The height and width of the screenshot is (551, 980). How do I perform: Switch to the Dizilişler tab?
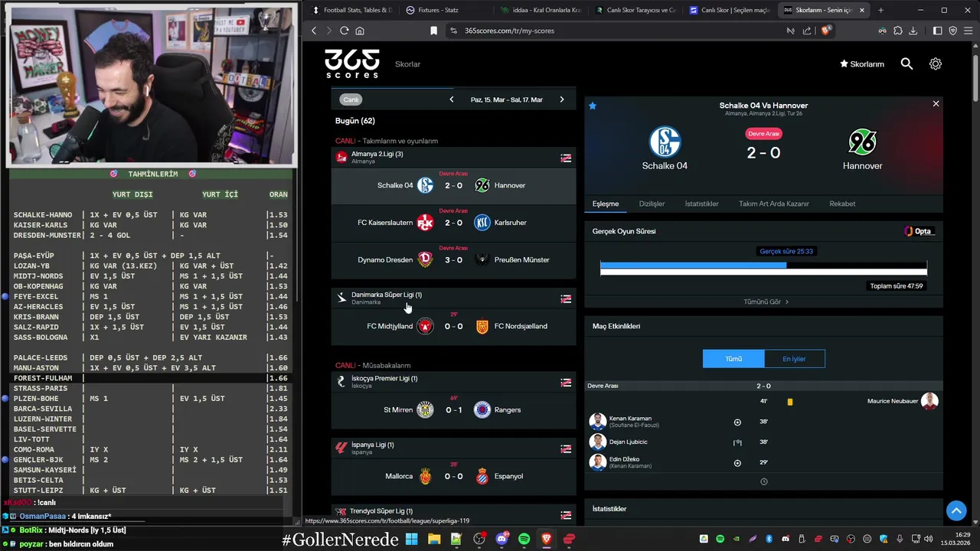tap(652, 204)
